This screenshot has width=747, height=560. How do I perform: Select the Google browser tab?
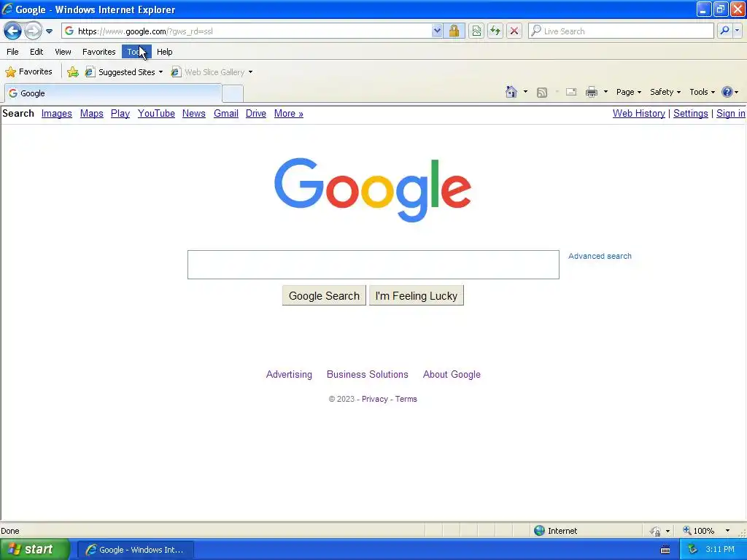pos(113,93)
